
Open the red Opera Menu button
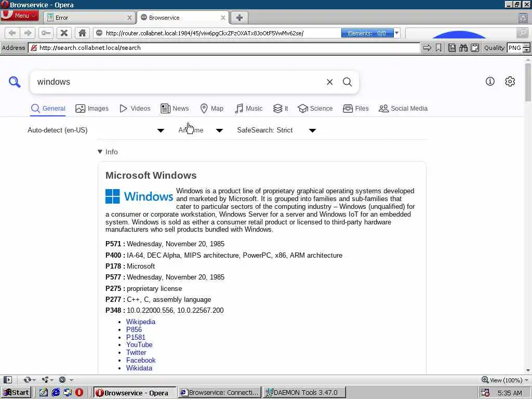(19, 16)
